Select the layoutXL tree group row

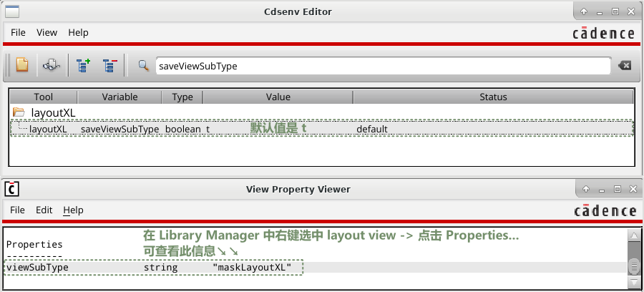321,112
